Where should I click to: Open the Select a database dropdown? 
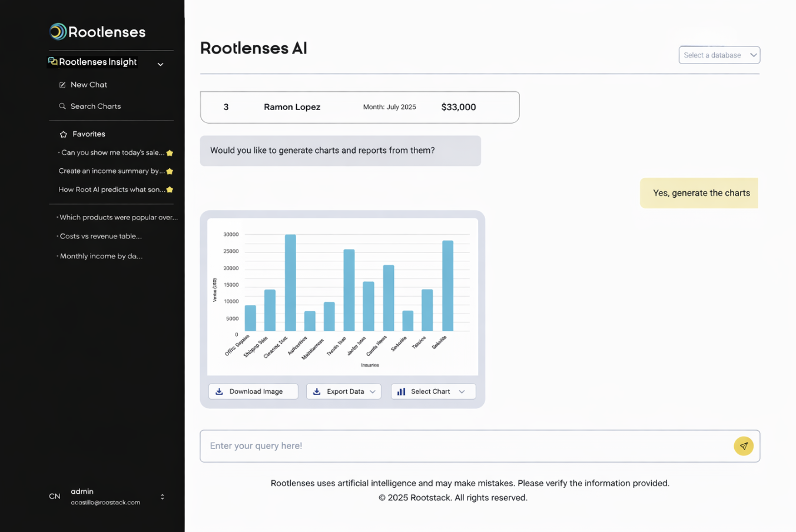pyautogui.click(x=719, y=55)
